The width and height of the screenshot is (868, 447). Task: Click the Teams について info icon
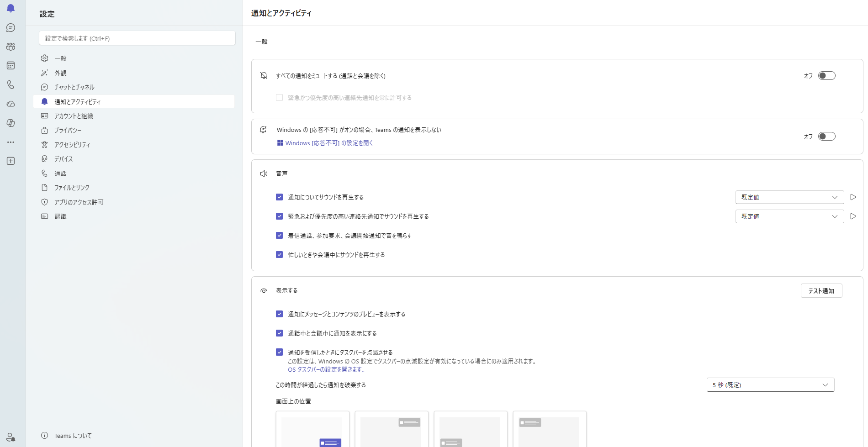[44, 436]
